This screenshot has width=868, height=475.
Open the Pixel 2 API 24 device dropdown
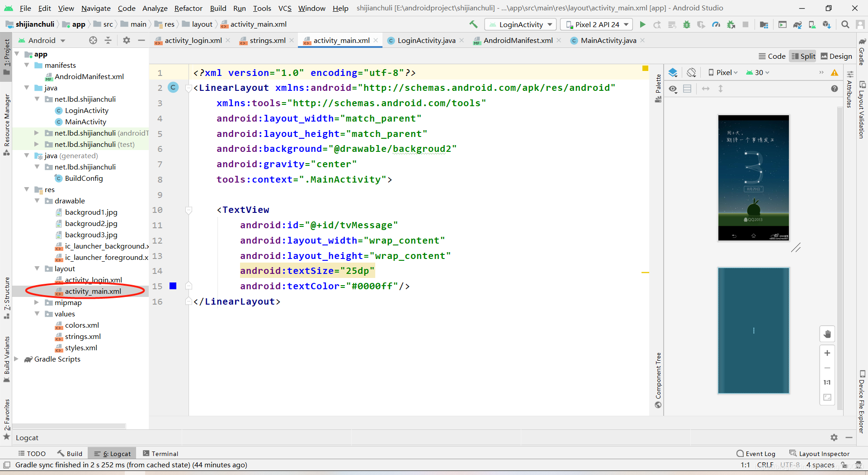click(596, 24)
